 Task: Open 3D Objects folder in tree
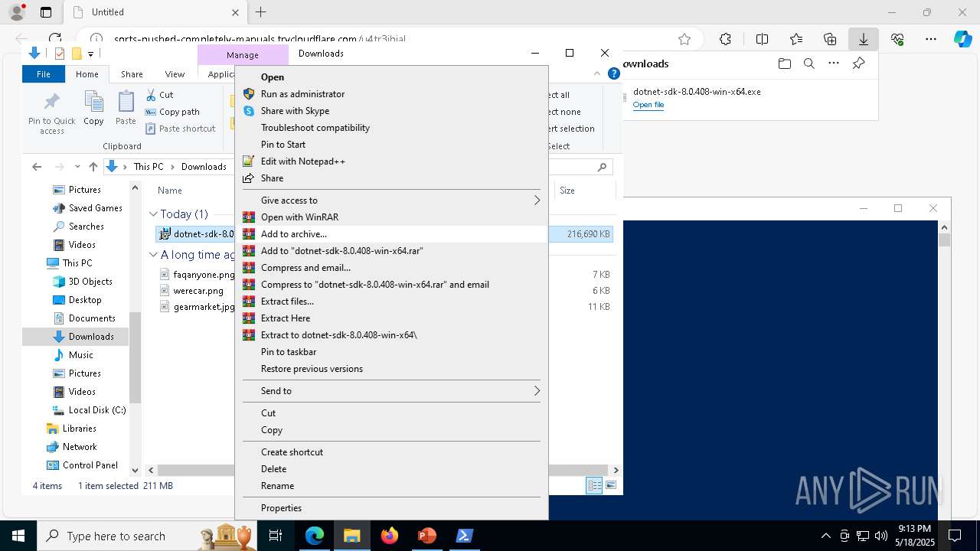click(x=83, y=282)
